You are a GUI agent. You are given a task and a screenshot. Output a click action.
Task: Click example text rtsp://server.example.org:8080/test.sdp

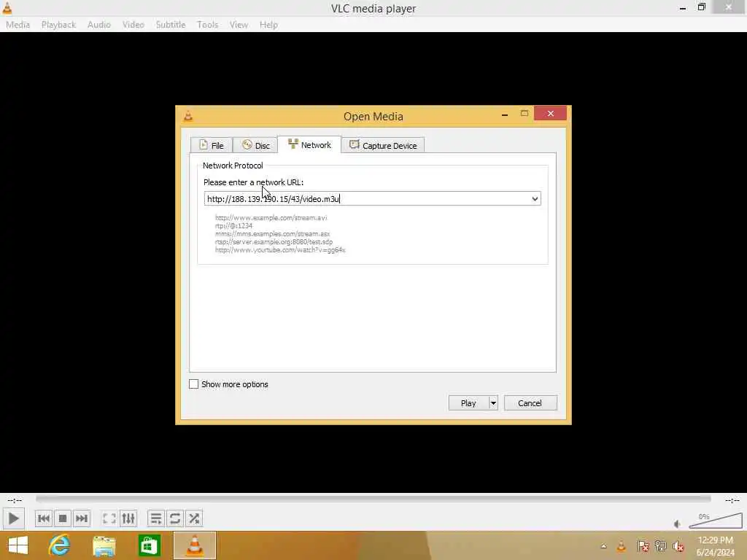coord(274,242)
